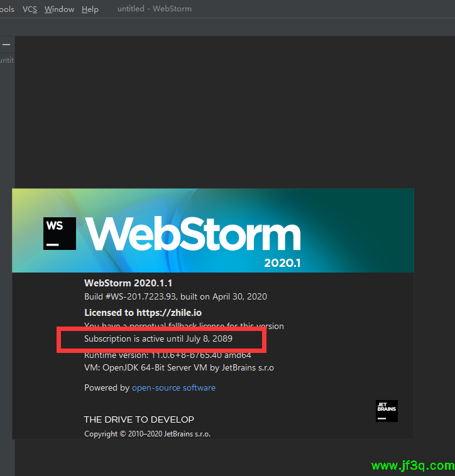Click the WS logo in the About banner
Image resolution: width=455 pixels, height=476 pixels.
(60, 234)
